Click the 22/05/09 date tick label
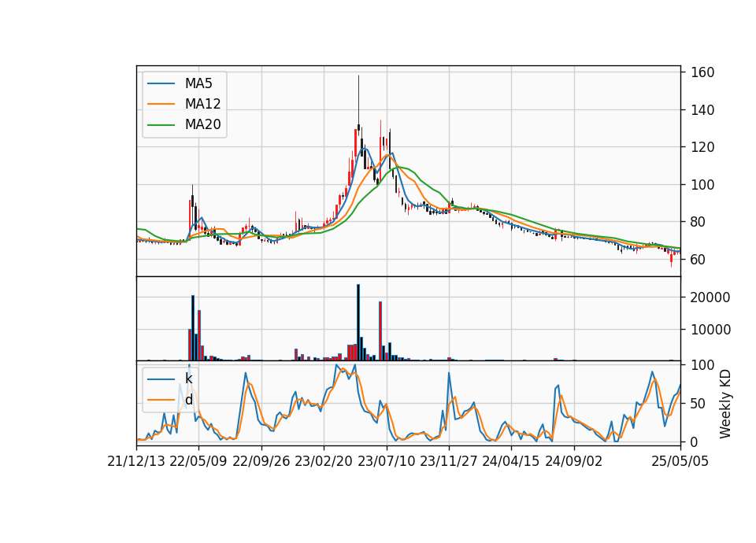The width and height of the screenshot is (756, 543). coord(198,461)
